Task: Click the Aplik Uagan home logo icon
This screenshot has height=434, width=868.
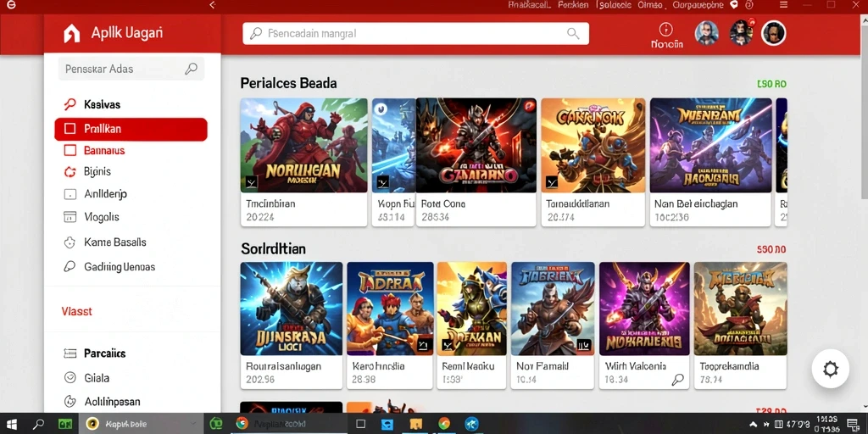Action: point(71,34)
